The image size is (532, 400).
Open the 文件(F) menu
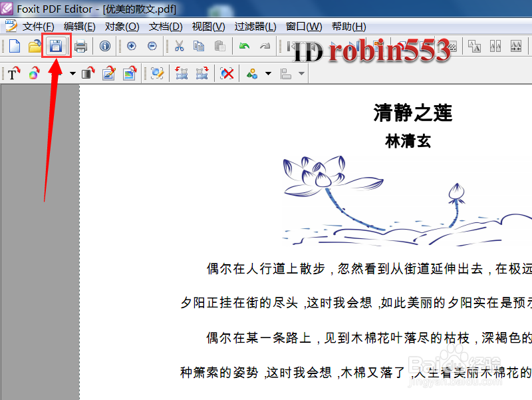click(x=38, y=27)
